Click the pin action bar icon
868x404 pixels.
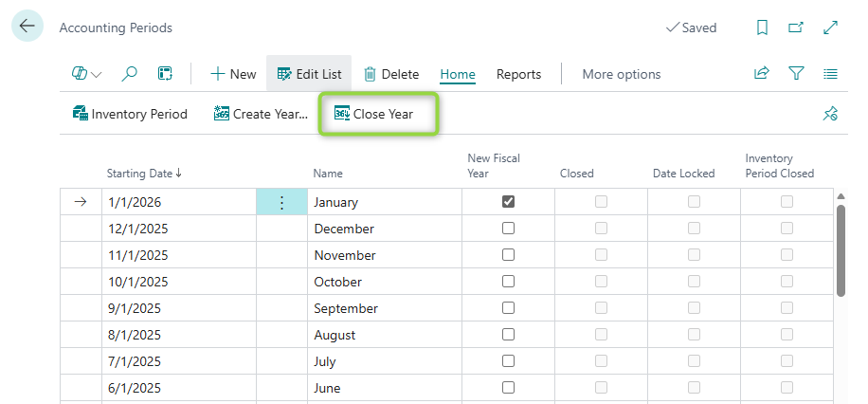point(830,114)
